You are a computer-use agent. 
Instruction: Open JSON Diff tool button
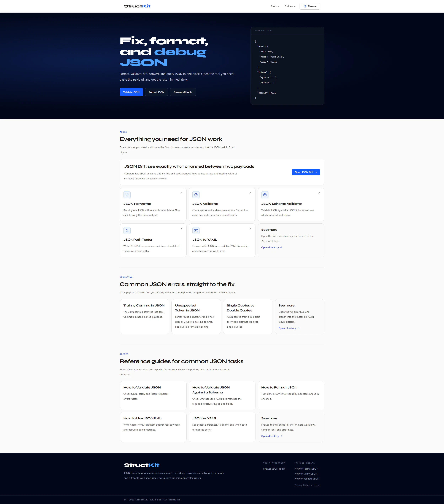[306, 172]
